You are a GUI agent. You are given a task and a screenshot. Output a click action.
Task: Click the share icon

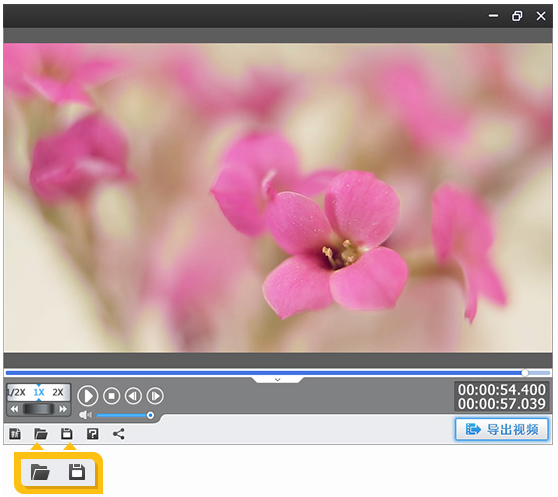point(119,434)
